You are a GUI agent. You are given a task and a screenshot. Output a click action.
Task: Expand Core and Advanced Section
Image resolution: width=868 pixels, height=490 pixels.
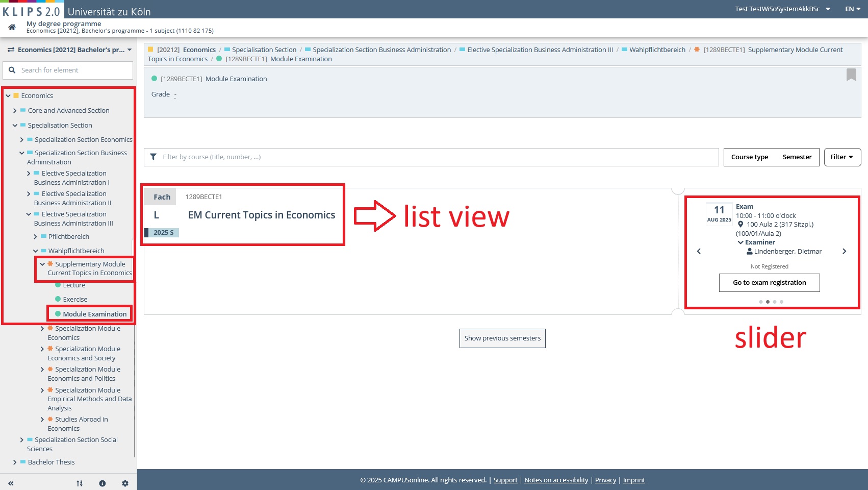pos(15,111)
